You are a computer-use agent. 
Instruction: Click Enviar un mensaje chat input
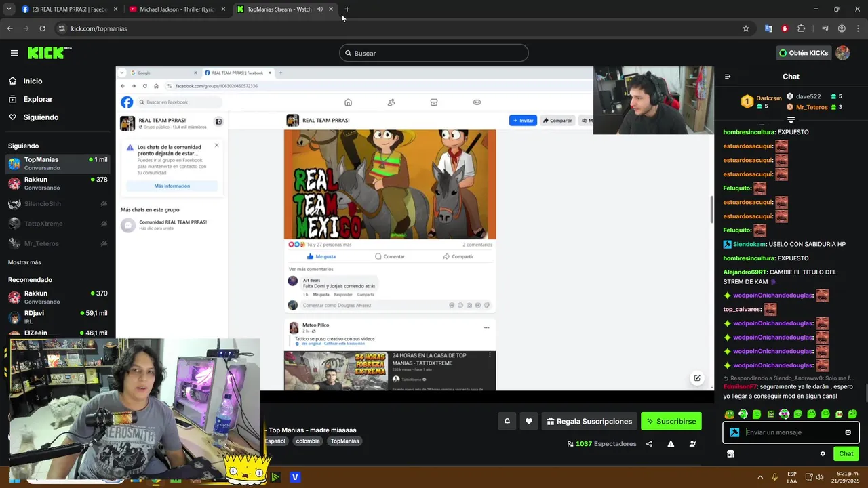(792, 432)
